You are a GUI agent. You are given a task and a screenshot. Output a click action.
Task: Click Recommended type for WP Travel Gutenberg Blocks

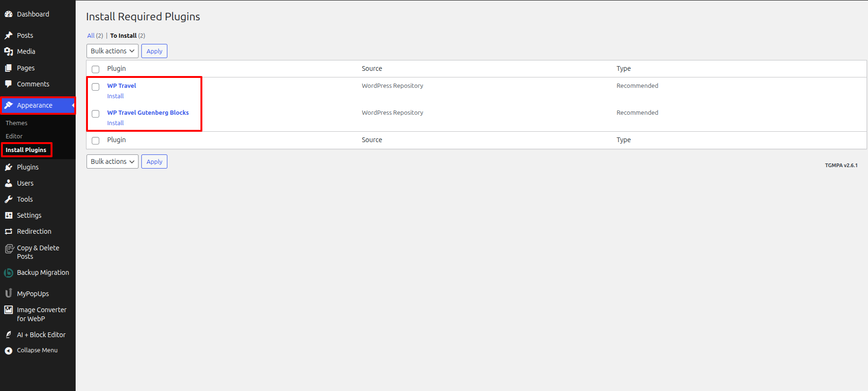coord(637,112)
